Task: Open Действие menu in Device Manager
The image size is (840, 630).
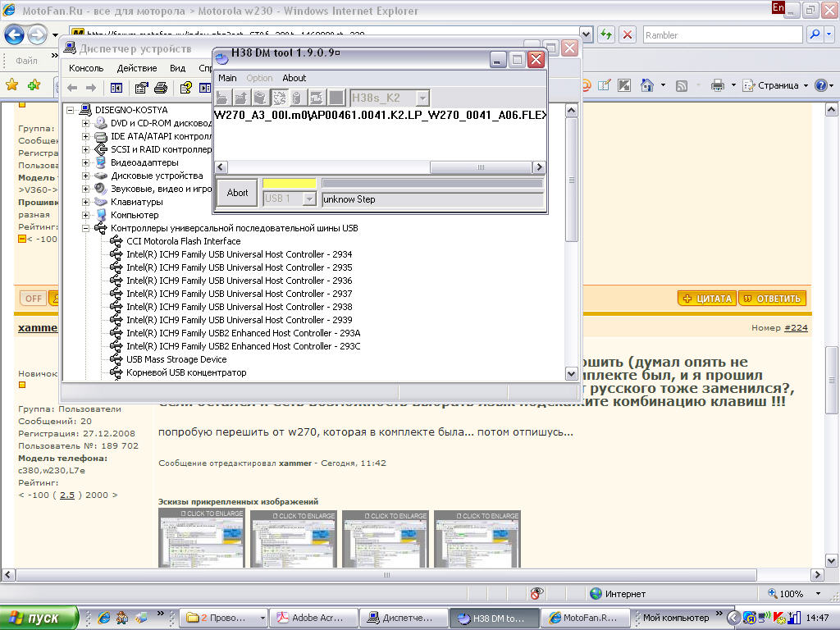Action: (x=137, y=69)
